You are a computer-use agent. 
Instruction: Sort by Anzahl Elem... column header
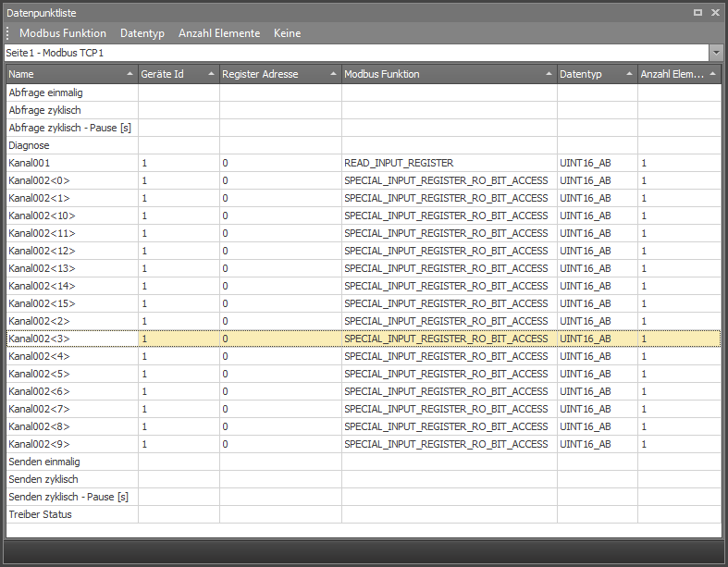click(x=679, y=74)
